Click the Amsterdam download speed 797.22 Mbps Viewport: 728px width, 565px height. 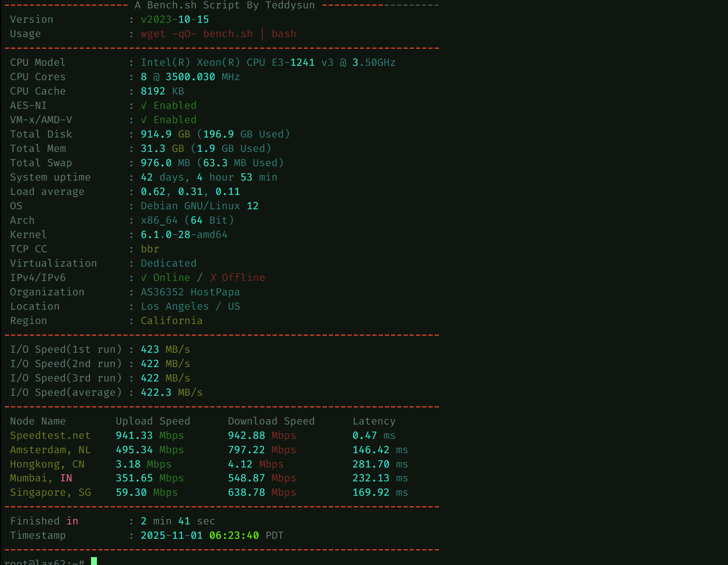[x=262, y=450]
